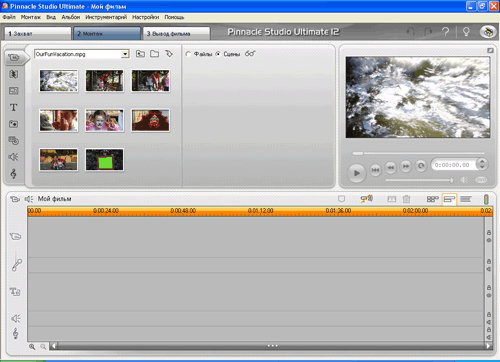This screenshot has height=362, width=500.
Task: Expand the player to full screen
Action: tap(490, 50)
